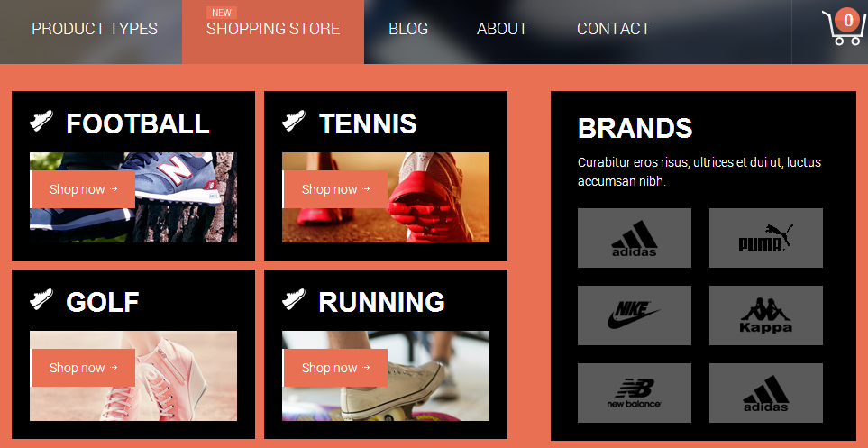
Task: Open the SHOPPING STORE menu item
Action: tap(273, 29)
